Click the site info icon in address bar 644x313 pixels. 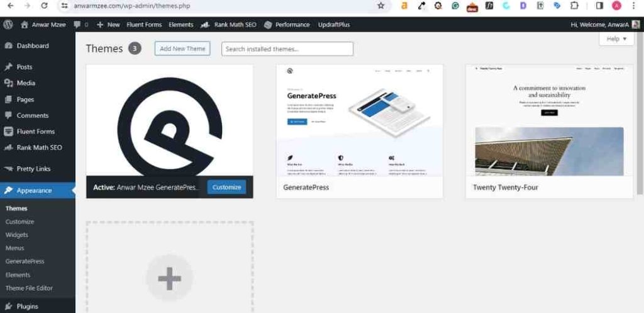tap(64, 6)
